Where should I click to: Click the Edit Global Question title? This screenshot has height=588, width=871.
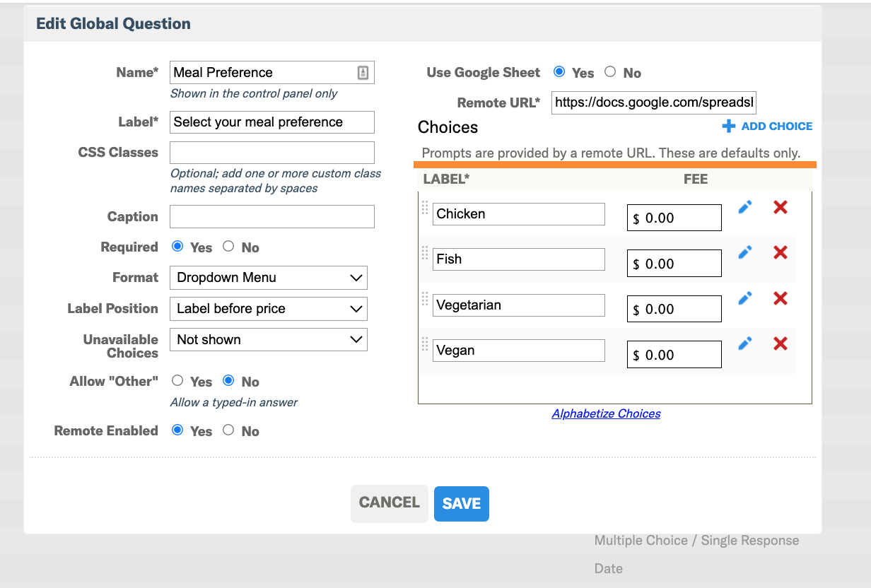click(113, 23)
